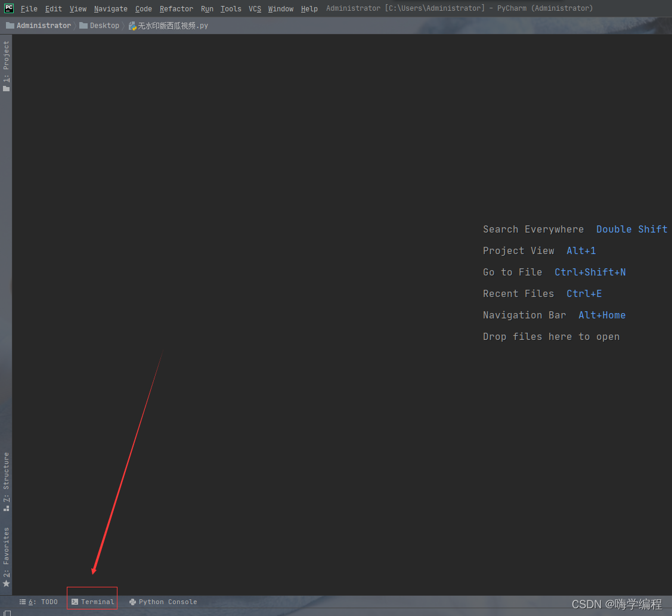Open the Python Console tool window
The height and width of the screenshot is (616, 672).
tap(163, 602)
